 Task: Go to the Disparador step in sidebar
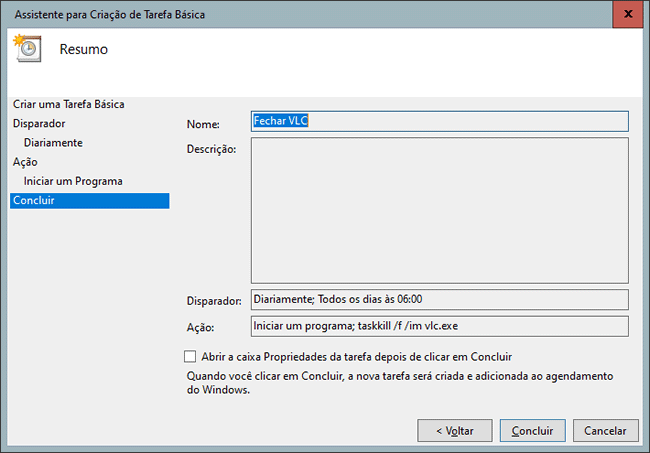(39, 124)
